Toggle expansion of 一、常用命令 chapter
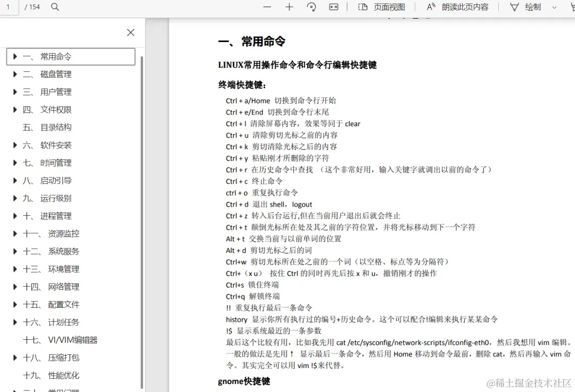 pos(14,56)
